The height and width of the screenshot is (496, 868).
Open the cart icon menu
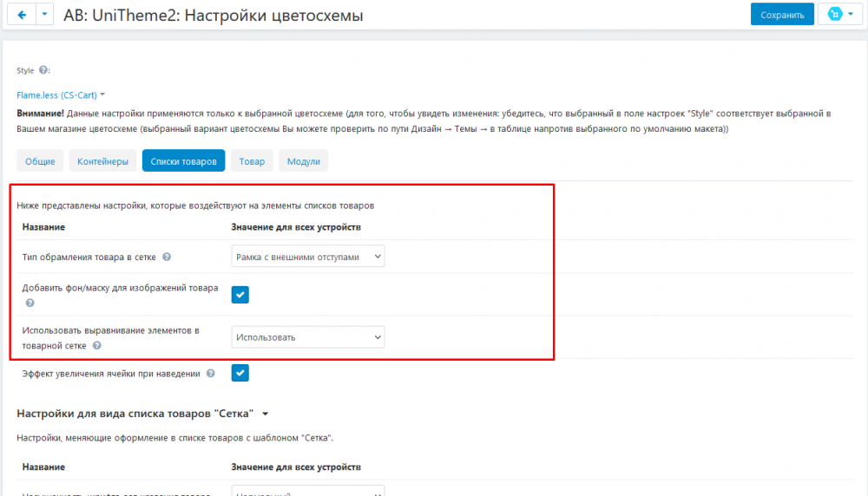coord(839,15)
